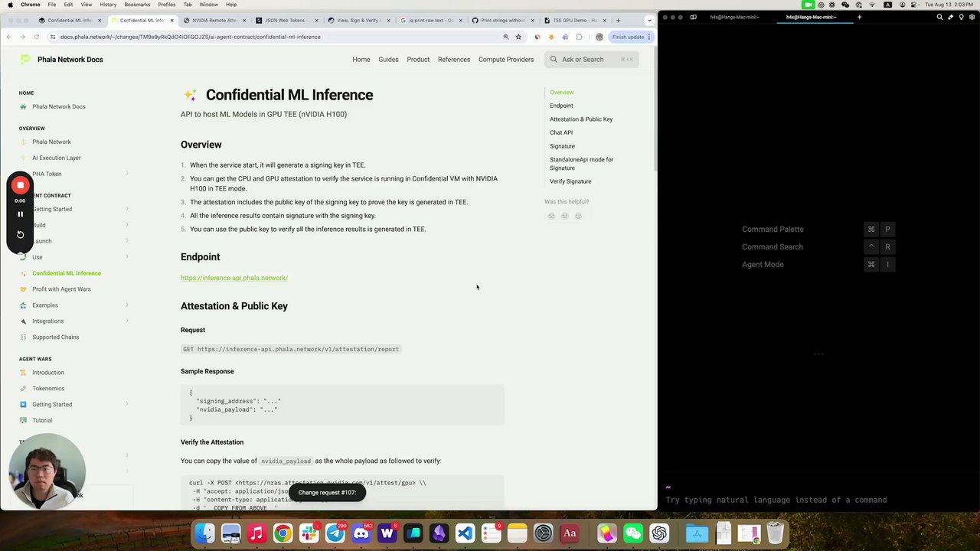Open Phala Network sidebar item
Image resolution: width=980 pixels, height=551 pixels.
tap(51, 142)
